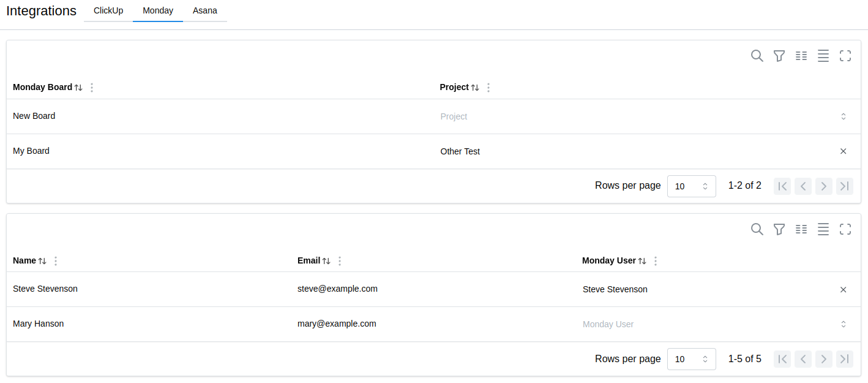
Task: Open Email column actions menu
Action: tap(340, 261)
